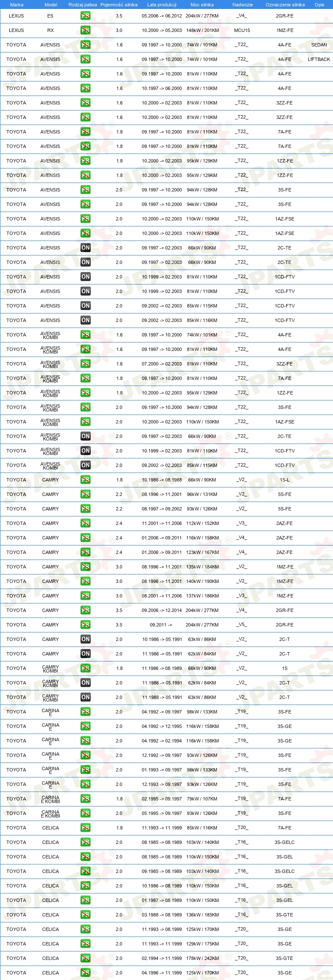Click the petrol icon for Celica 178kW / 242KM
The height and width of the screenshot is (980, 333).
[86, 958]
